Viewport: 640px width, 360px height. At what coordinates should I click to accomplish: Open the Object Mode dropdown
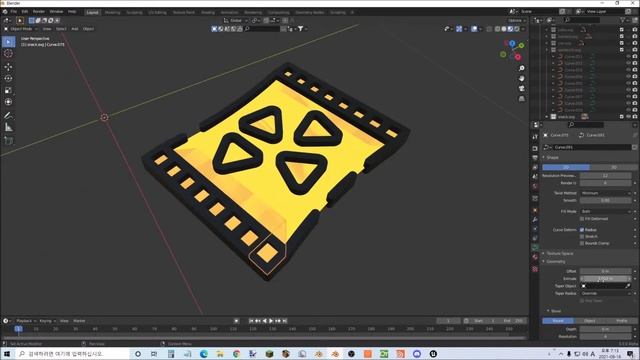[x=21, y=29]
